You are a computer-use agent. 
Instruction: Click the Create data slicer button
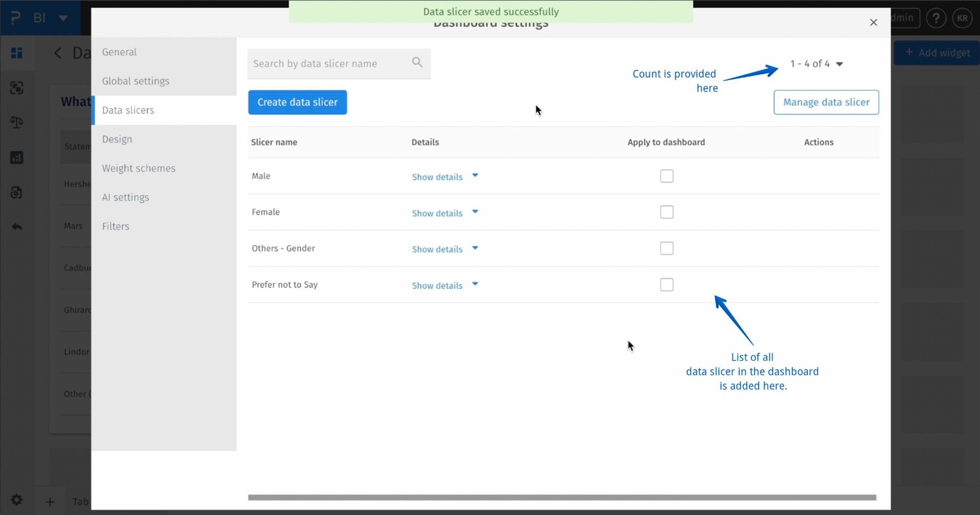point(297,102)
